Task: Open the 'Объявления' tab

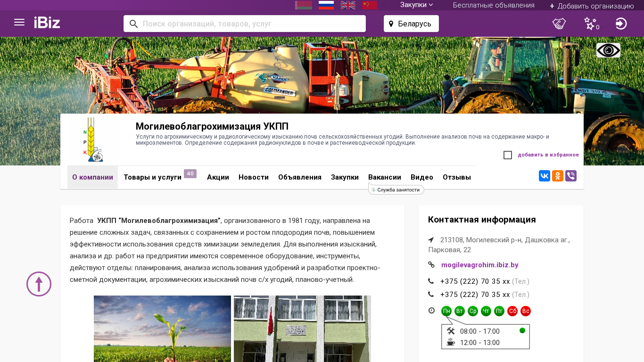Action: click(x=300, y=177)
